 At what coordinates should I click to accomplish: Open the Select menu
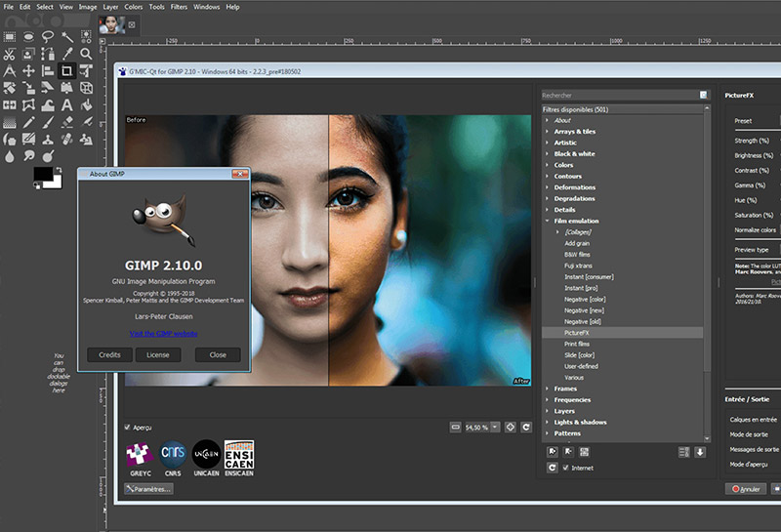(45, 7)
